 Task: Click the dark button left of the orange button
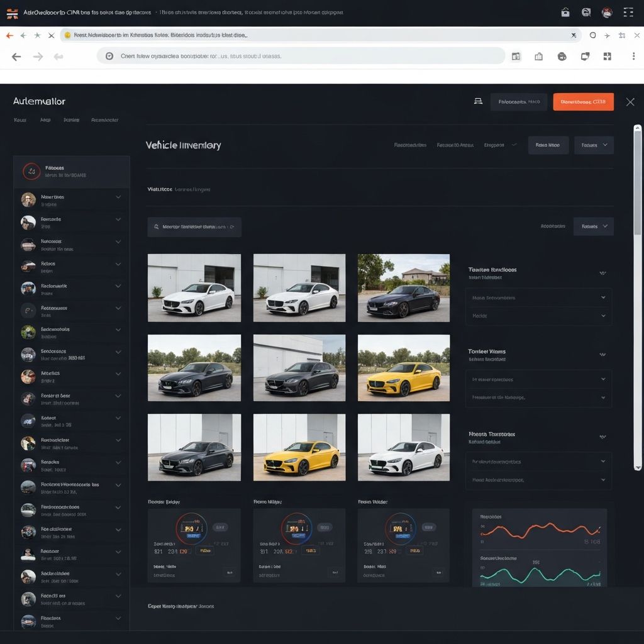point(519,102)
